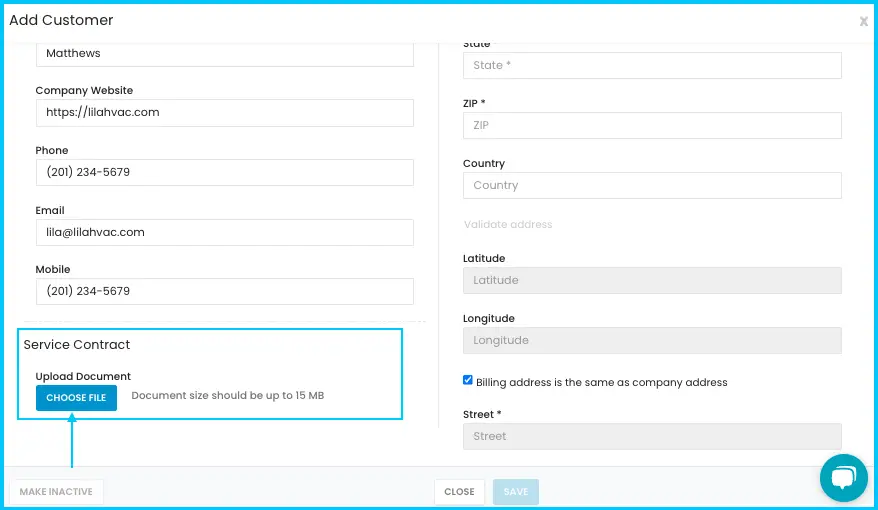The width and height of the screenshot is (878, 510).
Task: Click the Close button in footer
Action: tap(459, 492)
